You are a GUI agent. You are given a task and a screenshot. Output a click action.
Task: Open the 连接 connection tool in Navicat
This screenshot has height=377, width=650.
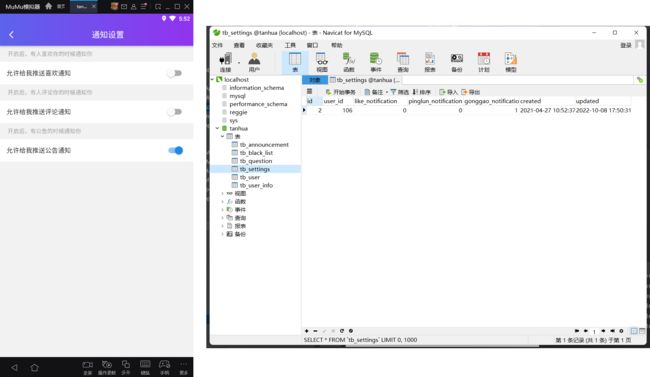tap(225, 62)
